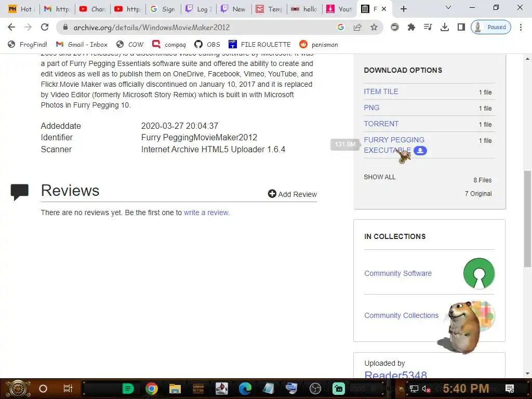Click the scrollbar down arrow

tap(528, 374)
